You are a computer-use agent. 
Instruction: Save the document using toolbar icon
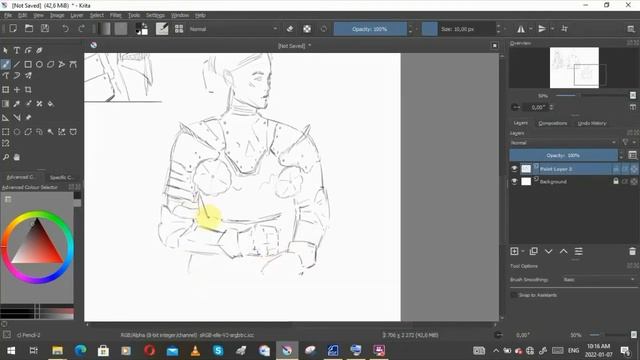[x=45, y=29]
